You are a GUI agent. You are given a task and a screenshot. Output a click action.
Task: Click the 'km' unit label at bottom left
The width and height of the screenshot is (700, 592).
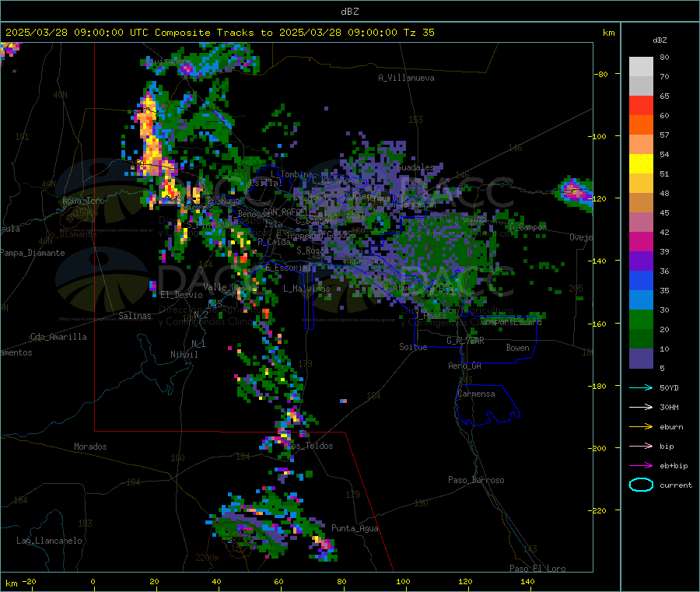pyautogui.click(x=11, y=583)
